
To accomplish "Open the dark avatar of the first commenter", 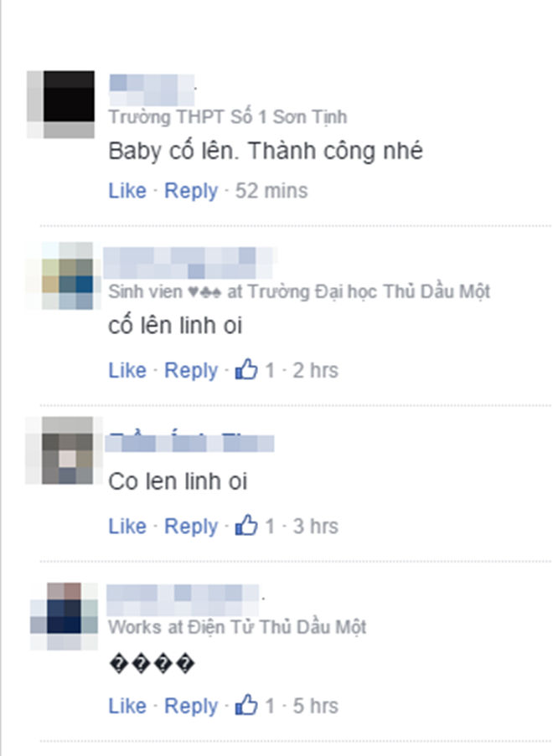I will click(61, 105).
